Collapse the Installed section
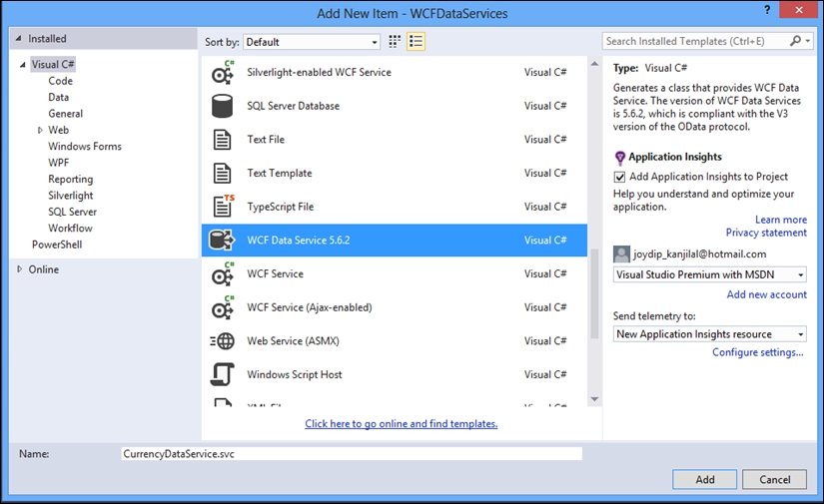The height and width of the screenshot is (504, 824). 19,38
